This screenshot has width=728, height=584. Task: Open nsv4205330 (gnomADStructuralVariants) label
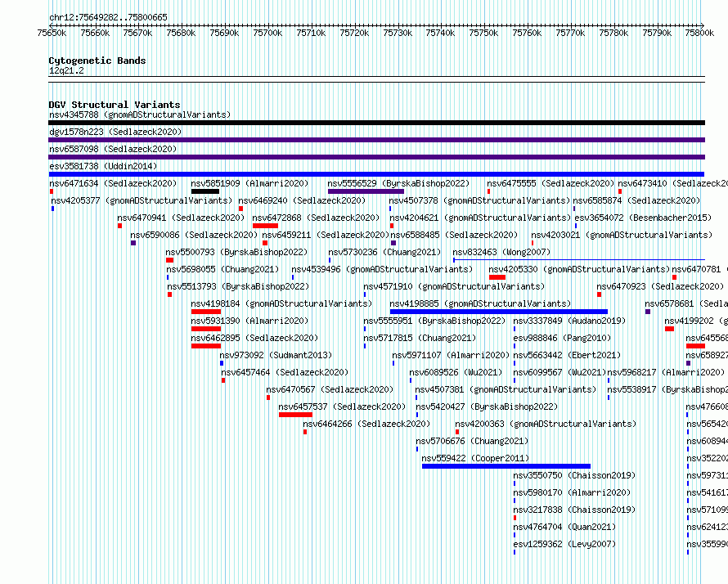pos(579,269)
